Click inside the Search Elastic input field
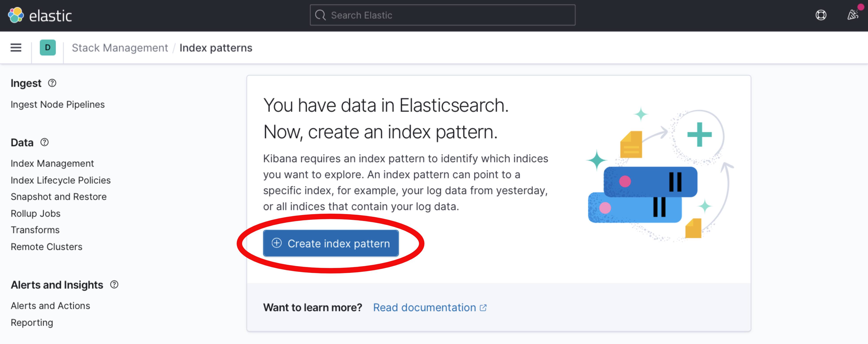Viewport: 868px width, 344px height. coord(438,15)
